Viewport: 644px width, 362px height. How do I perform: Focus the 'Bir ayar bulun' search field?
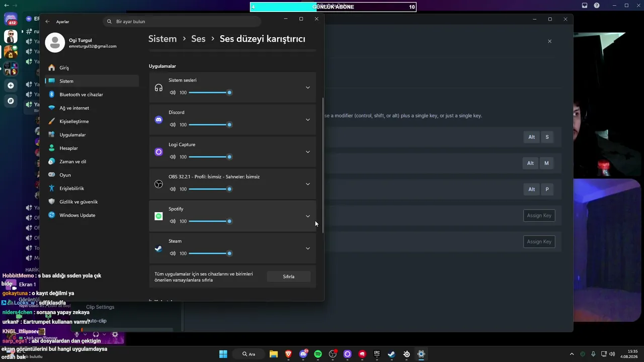[x=182, y=22]
